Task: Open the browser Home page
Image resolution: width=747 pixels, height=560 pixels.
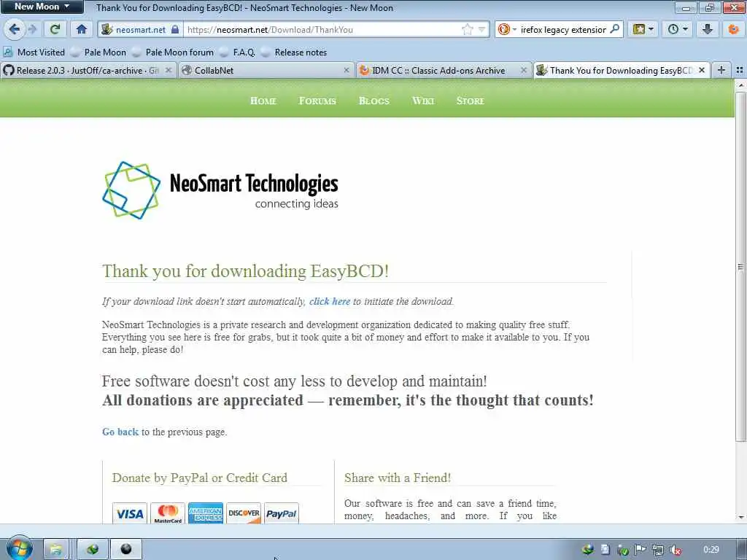Action: 82,29
